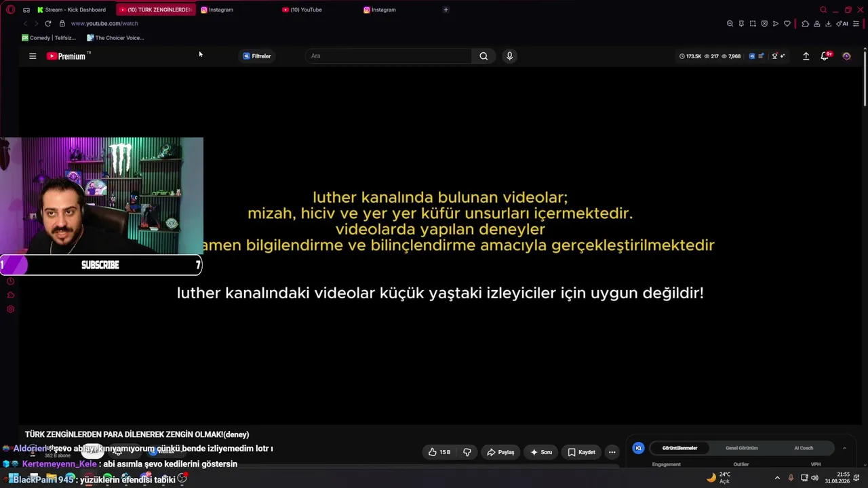Image resolution: width=868 pixels, height=488 pixels.
Task: Show hidden system tray icons
Action: pos(777,478)
